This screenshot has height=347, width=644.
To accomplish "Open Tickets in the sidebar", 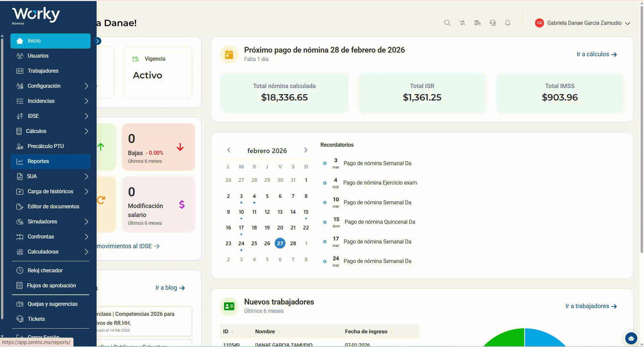I will pos(50,319).
